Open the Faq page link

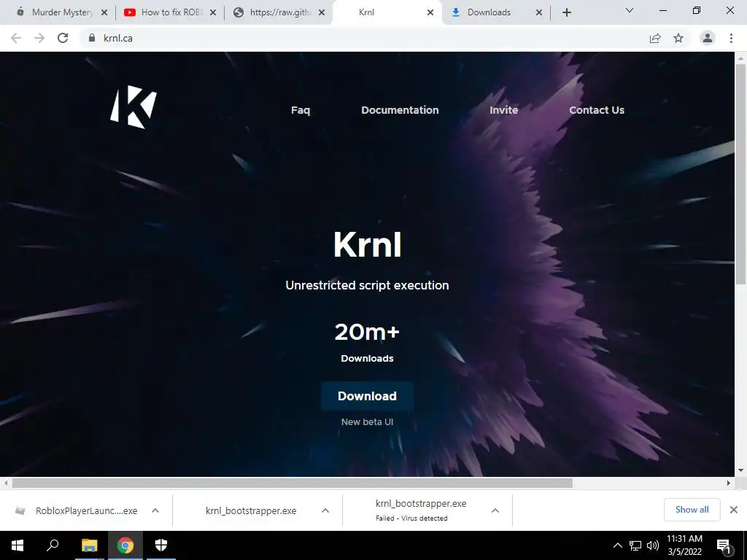[x=301, y=110]
